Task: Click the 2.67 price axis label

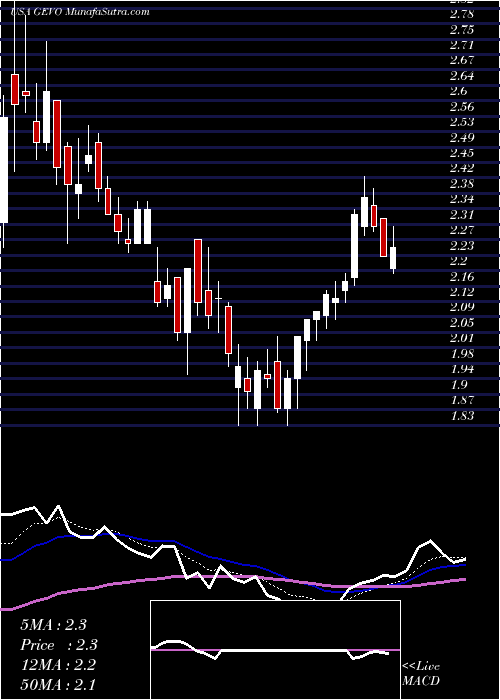Action: point(462,60)
